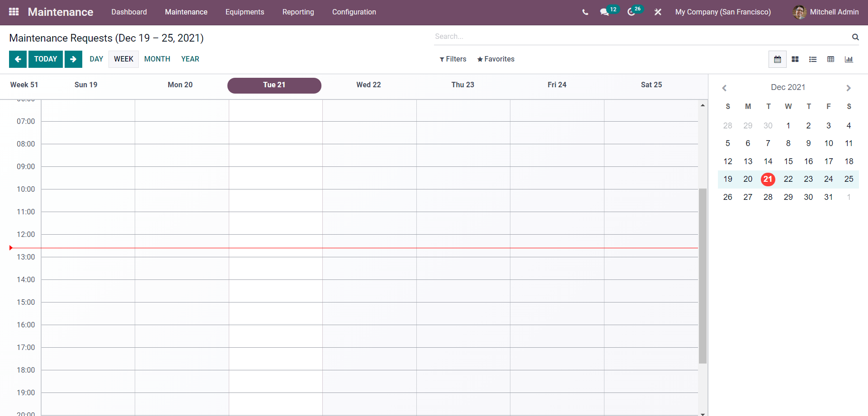Viewport: 868px width, 416px height.
Task: Switch calendar to MONTH view
Action: pyautogui.click(x=157, y=59)
